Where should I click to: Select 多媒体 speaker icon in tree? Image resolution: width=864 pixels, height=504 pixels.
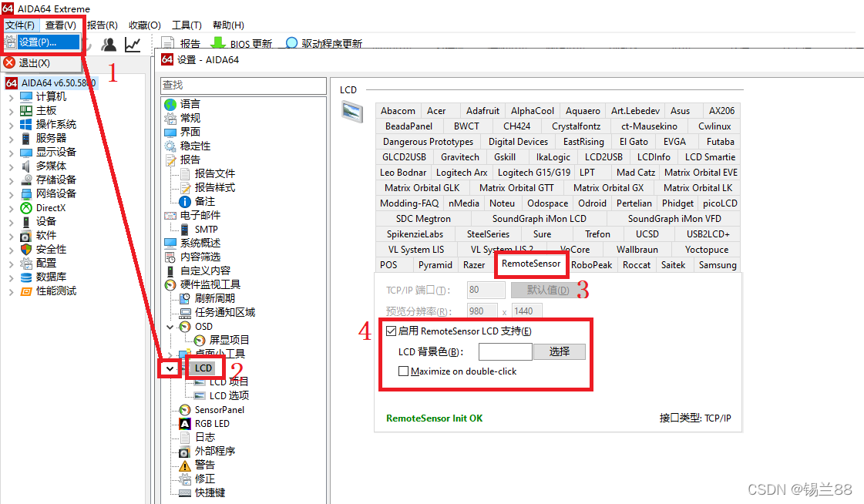click(26, 166)
